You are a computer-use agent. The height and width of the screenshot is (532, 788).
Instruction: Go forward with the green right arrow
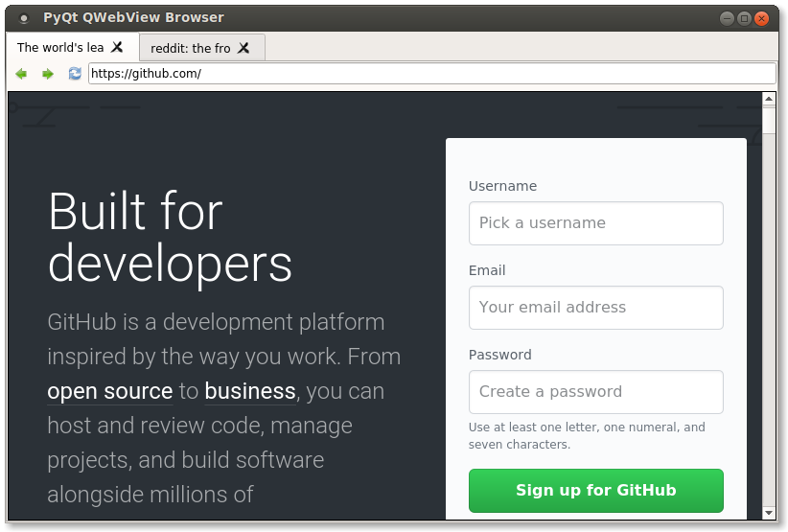pos(48,74)
